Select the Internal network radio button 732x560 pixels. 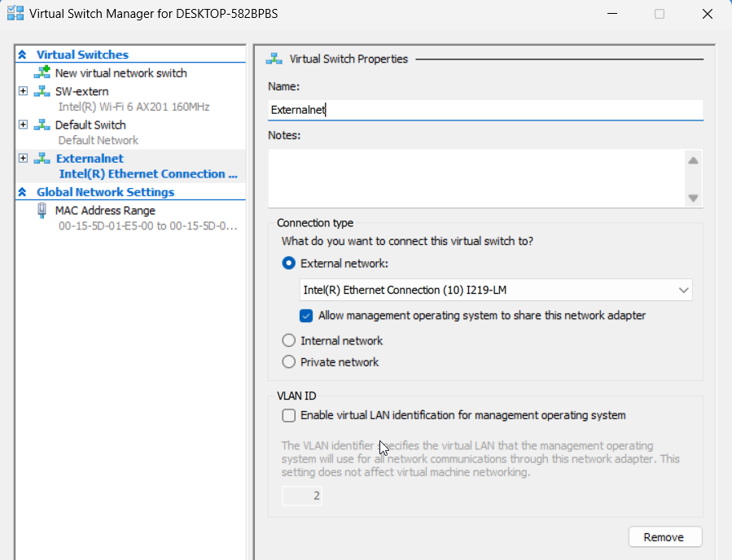click(x=288, y=341)
